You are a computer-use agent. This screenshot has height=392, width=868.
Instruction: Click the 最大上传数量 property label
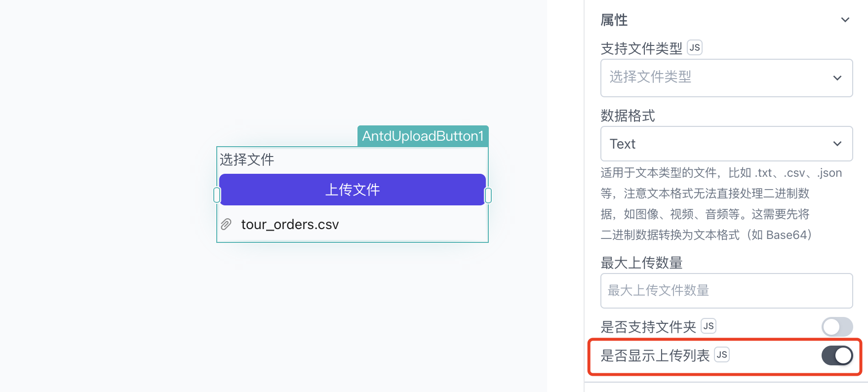(641, 263)
